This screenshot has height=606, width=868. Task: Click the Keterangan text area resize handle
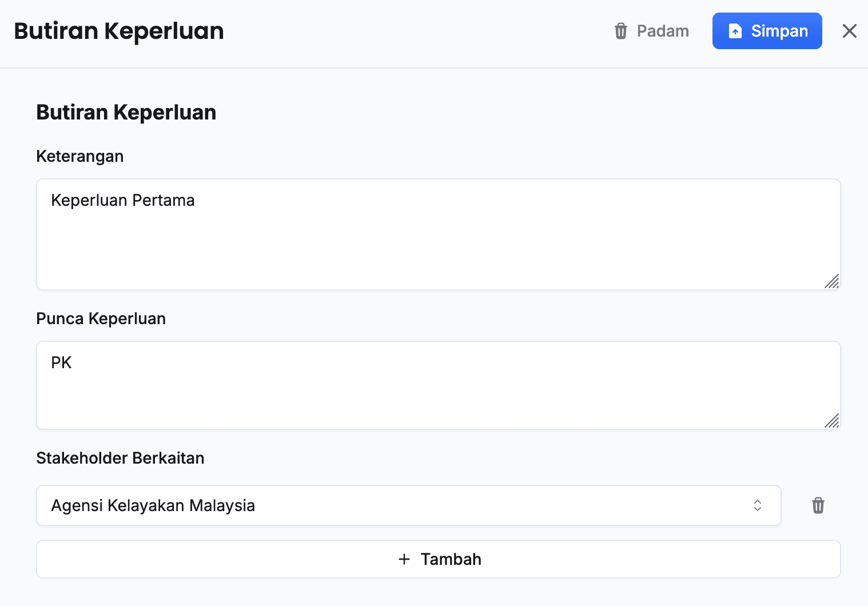pos(832,281)
